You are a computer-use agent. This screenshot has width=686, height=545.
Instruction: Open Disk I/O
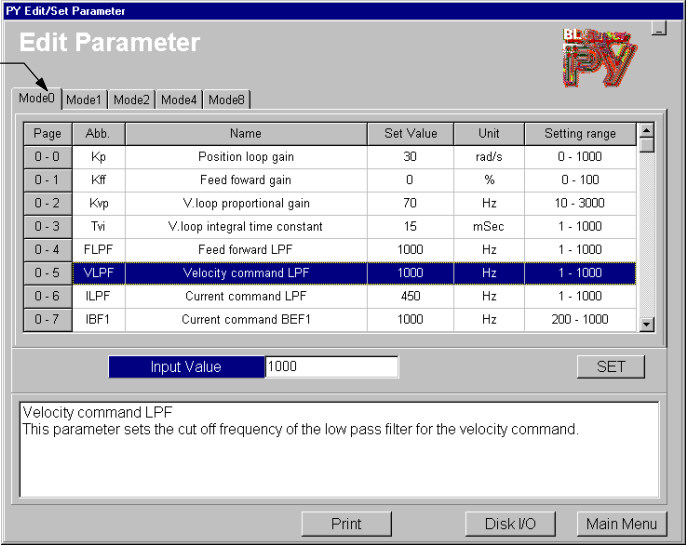click(510, 524)
